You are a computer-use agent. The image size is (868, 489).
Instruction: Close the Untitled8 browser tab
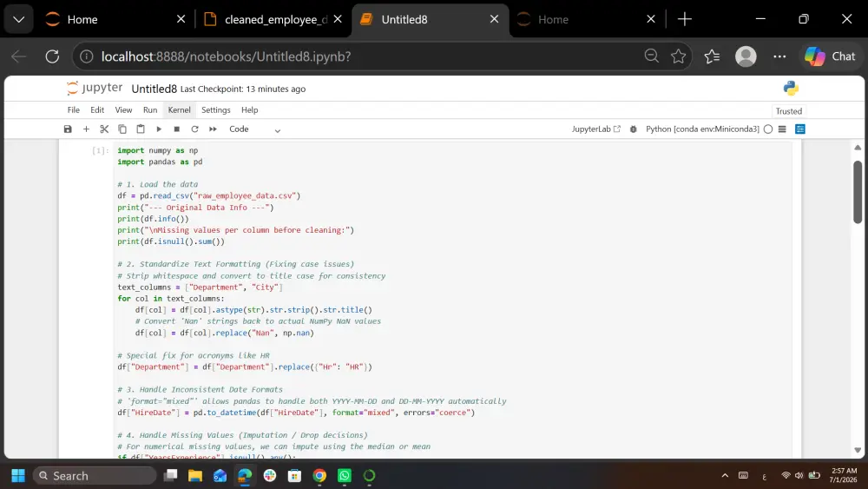pos(495,19)
